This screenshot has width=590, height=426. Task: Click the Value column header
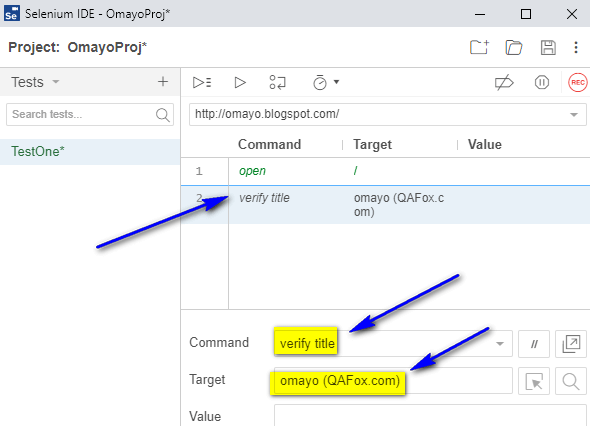coord(485,145)
